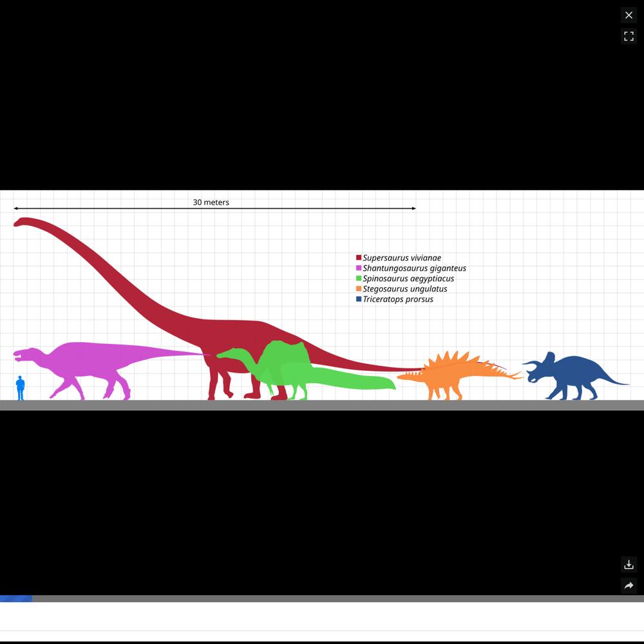Click the green Spinosaurus legend swatch
Screen dimensions: 644x644
[x=359, y=278]
